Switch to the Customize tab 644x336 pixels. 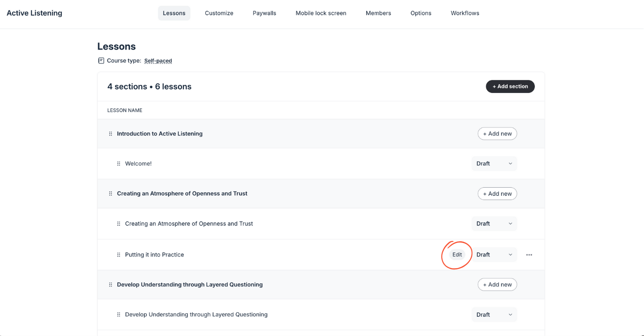(219, 13)
